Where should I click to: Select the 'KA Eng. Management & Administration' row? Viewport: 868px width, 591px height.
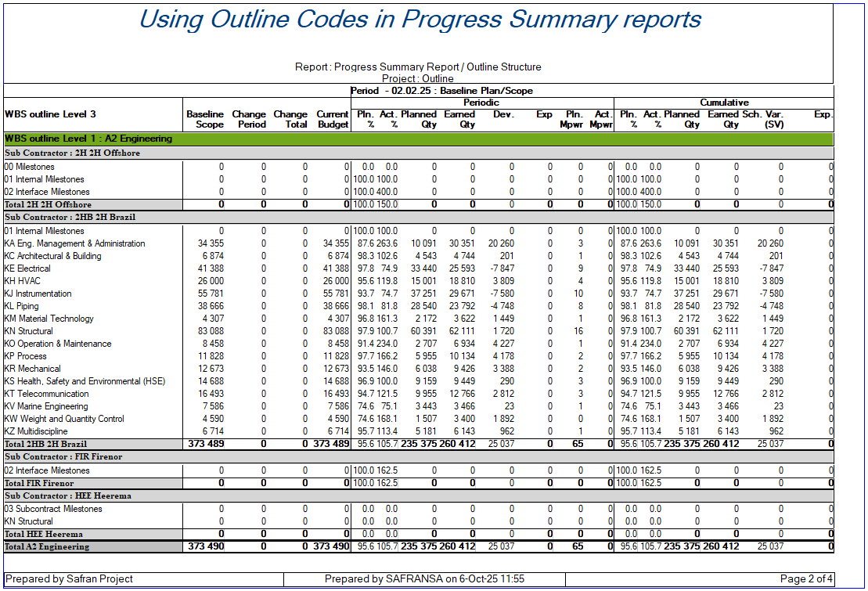pyautogui.click(x=75, y=243)
